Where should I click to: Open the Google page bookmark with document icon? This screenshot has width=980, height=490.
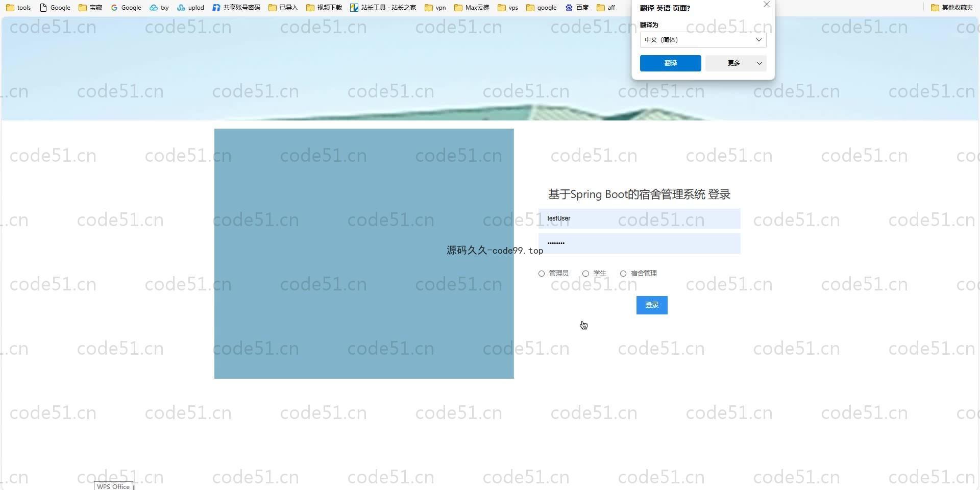tap(55, 8)
